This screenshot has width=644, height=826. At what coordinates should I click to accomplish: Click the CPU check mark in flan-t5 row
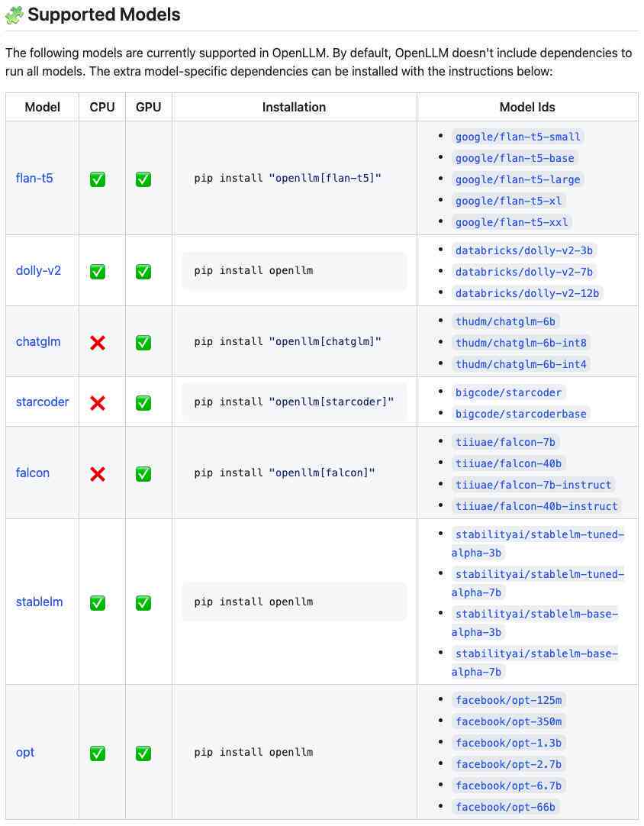coord(98,179)
